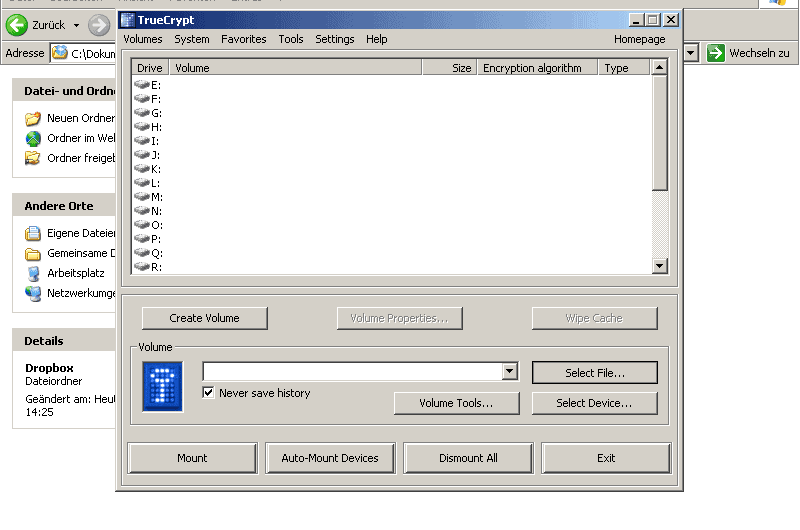Click the Size column header
Screen dimensions: 800x530
[450, 68]
